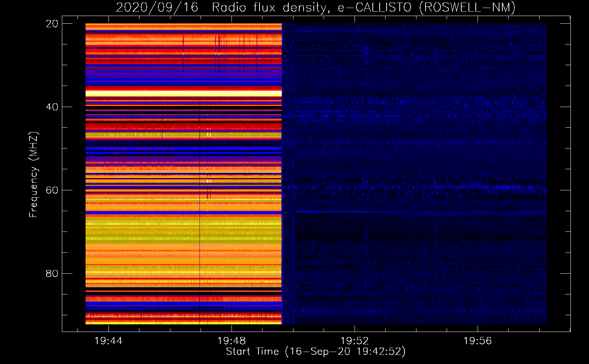Click the 80 MHz frequency tick label
The height and width of the screenshot is (364, 589).
pyautogui.click(x=52, y=273)
